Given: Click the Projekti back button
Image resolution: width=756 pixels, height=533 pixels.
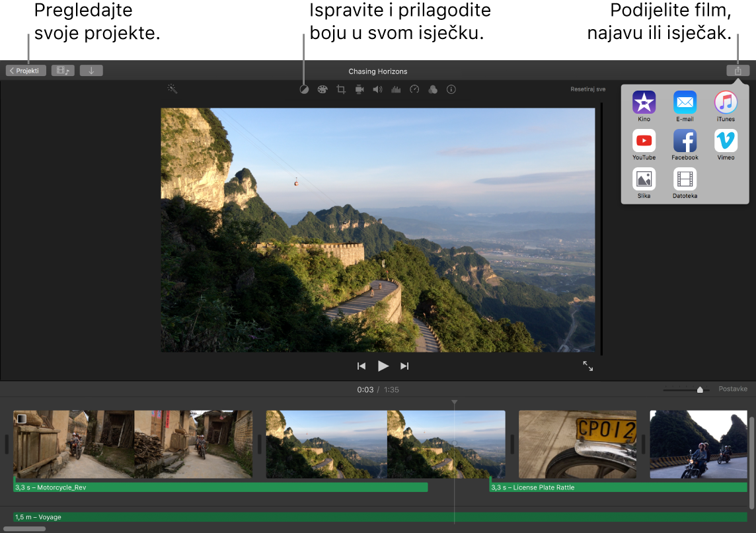Looking at the screenshot, I should pyautogui.click(x=25, y=70).
